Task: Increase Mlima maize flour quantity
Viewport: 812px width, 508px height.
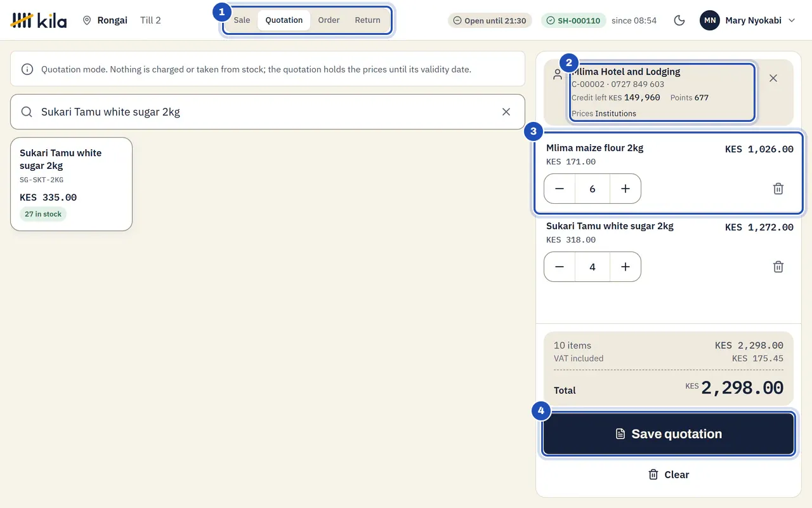Action: (x=625, y=189)
